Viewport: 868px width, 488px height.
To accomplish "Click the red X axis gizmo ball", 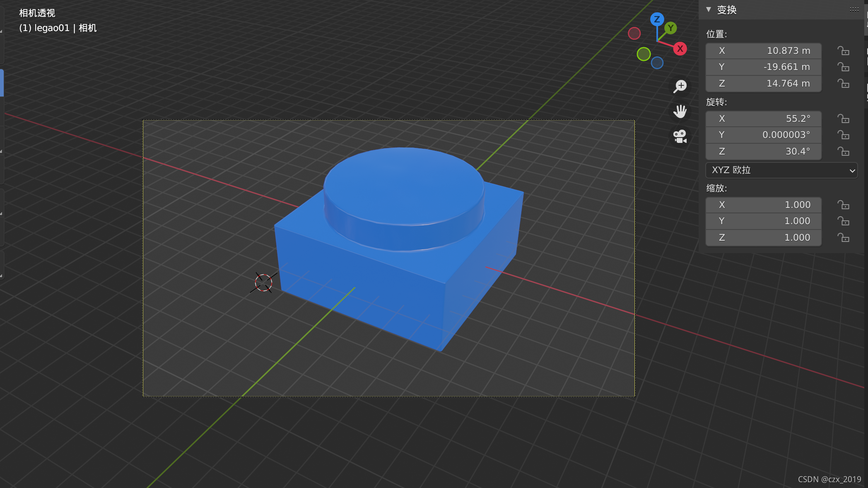I will [680, 48].
